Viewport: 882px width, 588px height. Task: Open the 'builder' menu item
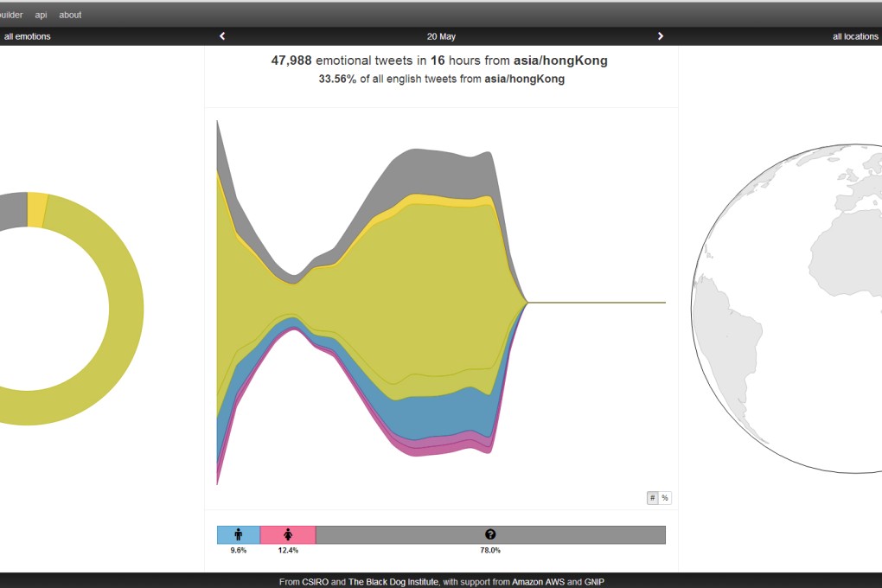[x=12, y=14]
